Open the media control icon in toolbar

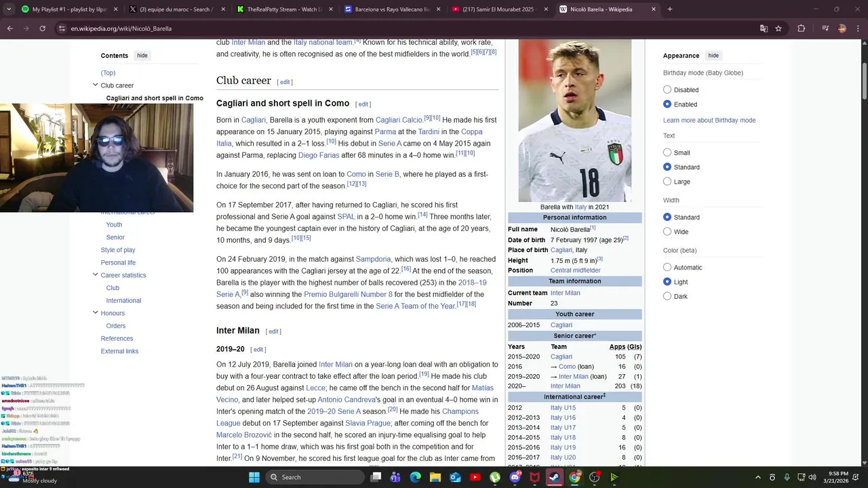coord(825,28)
